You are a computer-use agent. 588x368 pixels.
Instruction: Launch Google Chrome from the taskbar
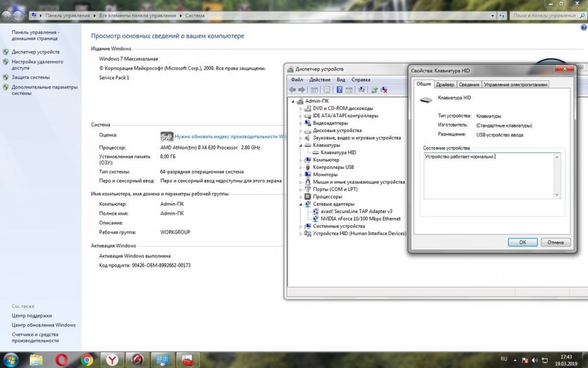point(87,360)
